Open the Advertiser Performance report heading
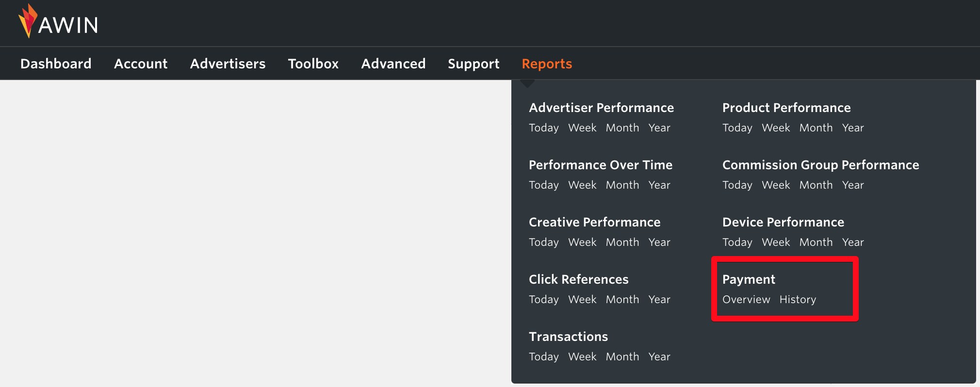Image resolution: width=980 pixels, height=387 pixels. pyautogui.click(x=601, y=108)
